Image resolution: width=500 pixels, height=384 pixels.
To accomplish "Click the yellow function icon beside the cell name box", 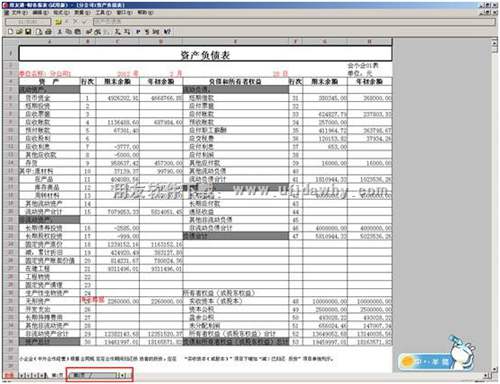I will click(x=58, y=22).
